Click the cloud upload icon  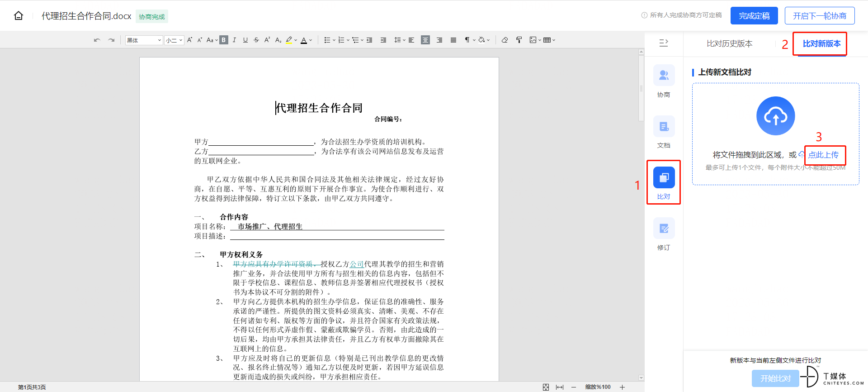pos(776,116)
